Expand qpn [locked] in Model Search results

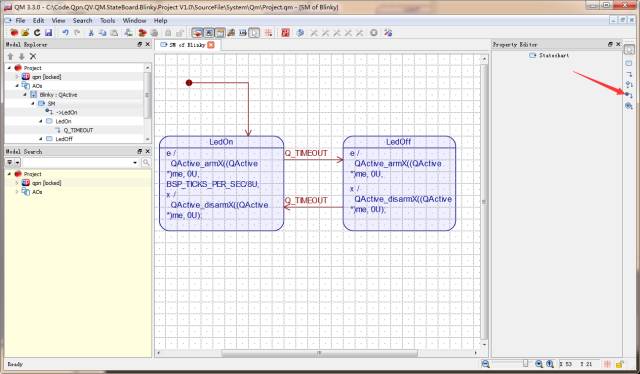[17, 183]
